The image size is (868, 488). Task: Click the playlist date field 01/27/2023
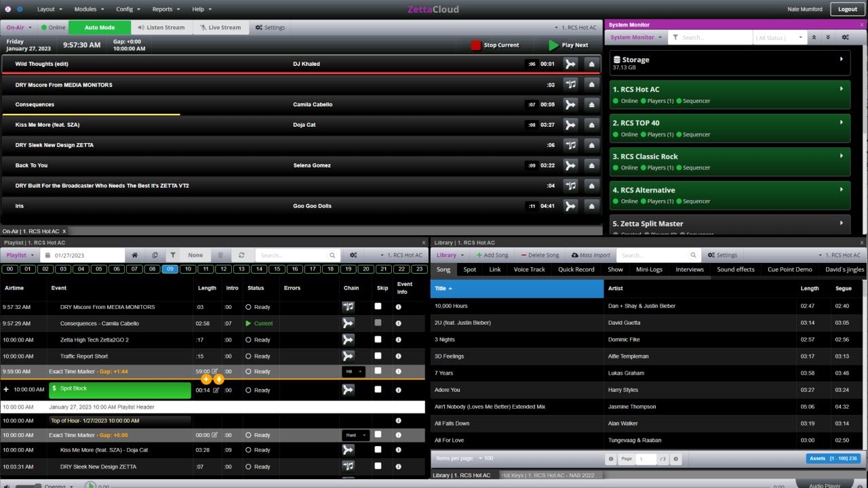pyautogui.click(x=83, y=256)
